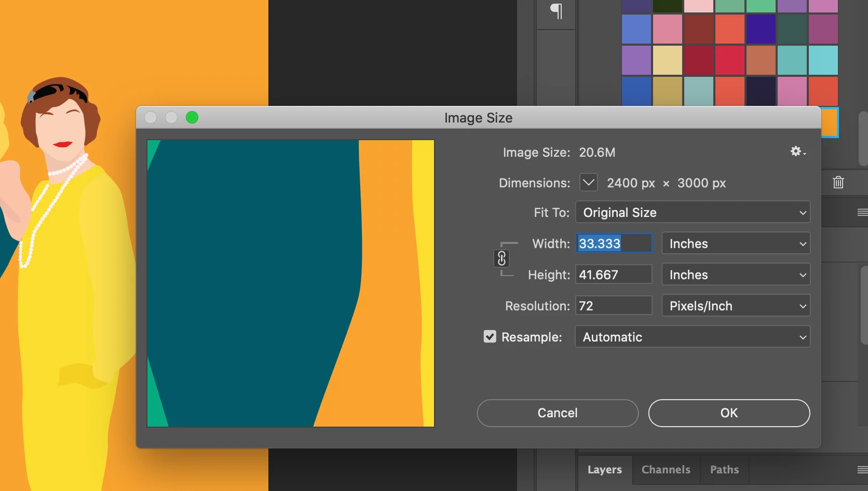Select the dark navy swatch in bottom row
The image size is (868, 491).
[761, 91]
